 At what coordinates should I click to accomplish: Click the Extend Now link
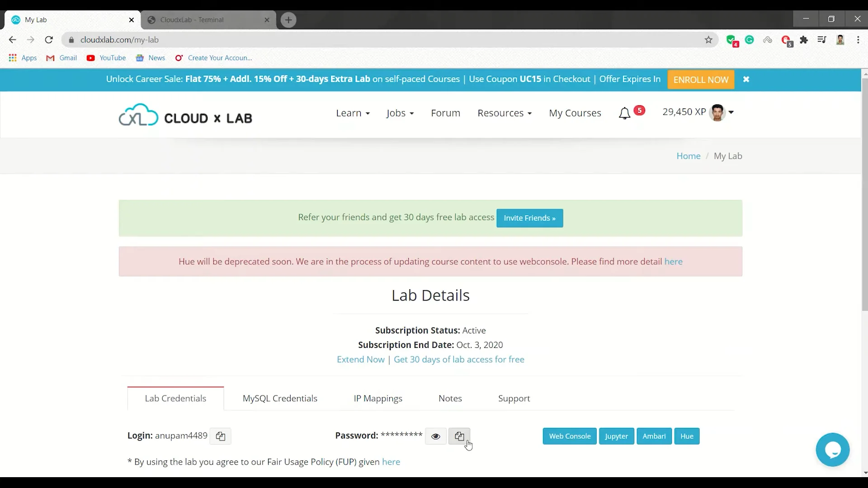[360, 359]
